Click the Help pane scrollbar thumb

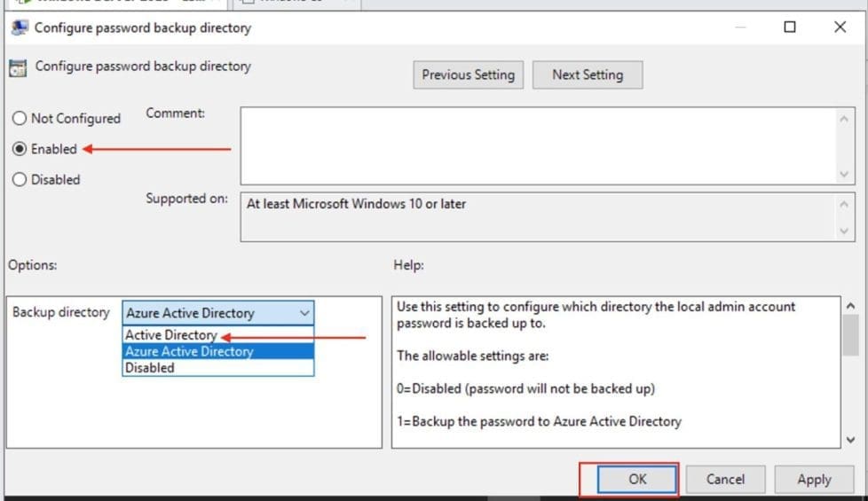tap(850, 336)
